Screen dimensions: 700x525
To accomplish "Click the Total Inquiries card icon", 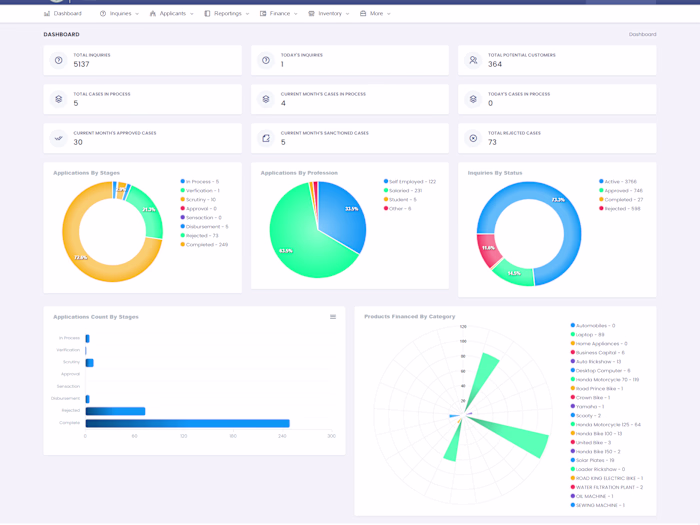I will (x=58, y=60).
